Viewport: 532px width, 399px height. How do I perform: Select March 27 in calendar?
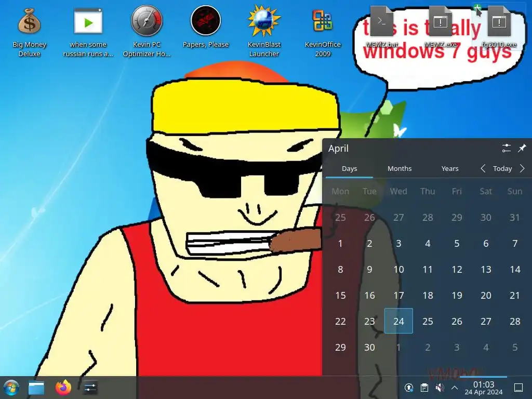[398, 217]
